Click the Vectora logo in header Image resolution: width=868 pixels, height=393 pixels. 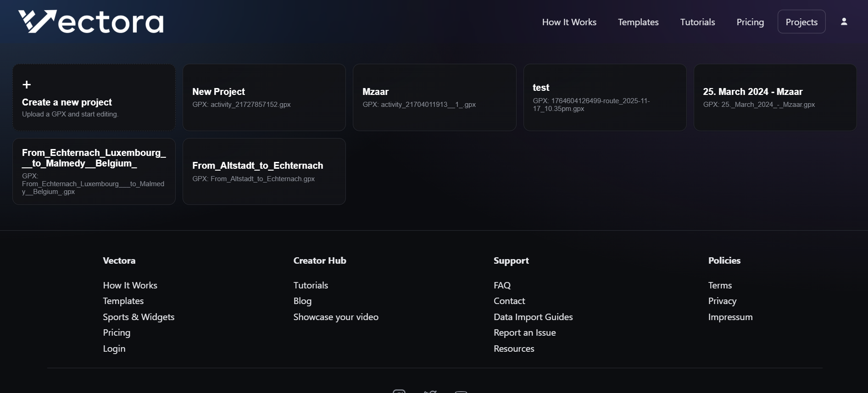coord(91,22)
